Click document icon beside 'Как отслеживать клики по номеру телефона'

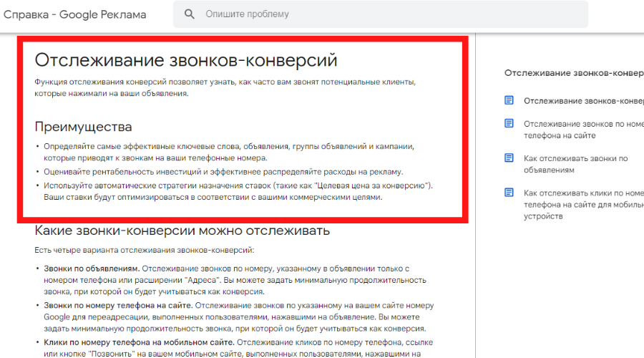tap(509, 193)
